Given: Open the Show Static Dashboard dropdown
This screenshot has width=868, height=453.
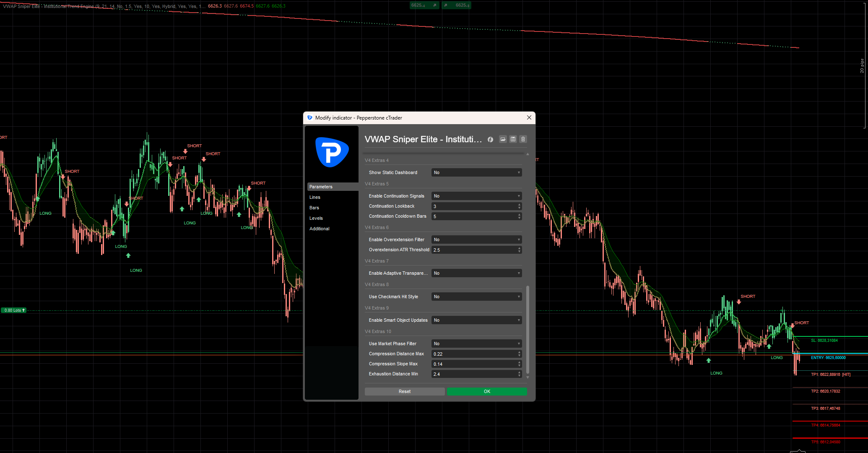Looking at the screenshot, I should (x=476, y=172).
